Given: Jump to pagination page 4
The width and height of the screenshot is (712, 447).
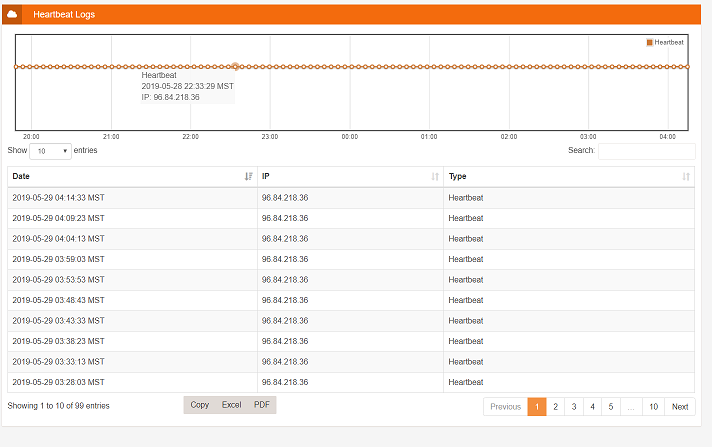Looking at the screenshot, I should tap(593, 407).
